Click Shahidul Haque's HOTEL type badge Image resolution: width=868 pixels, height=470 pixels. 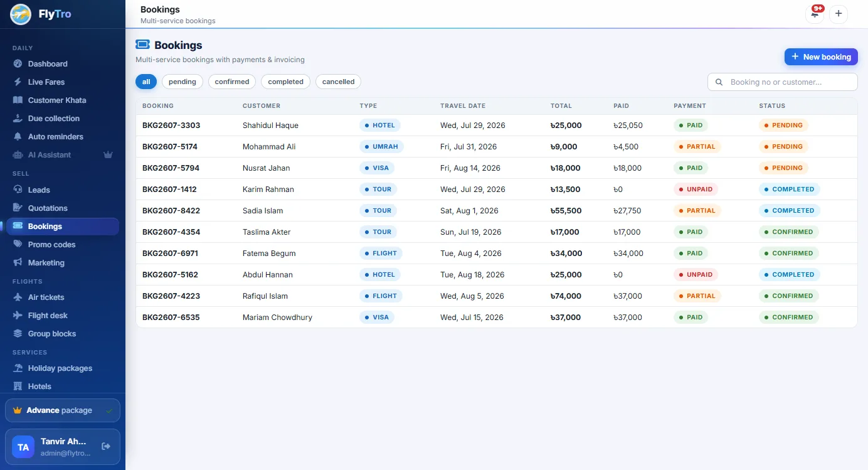pyautogui.click(x=380, y=126)
